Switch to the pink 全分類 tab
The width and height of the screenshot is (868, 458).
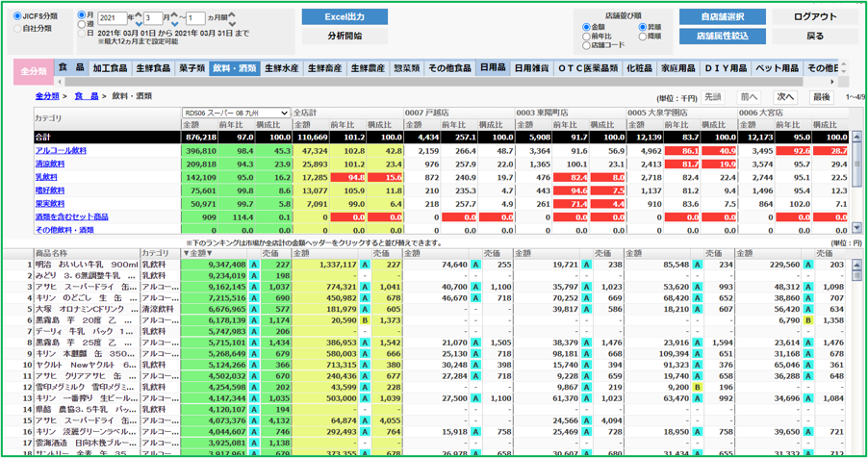tap(34, 71)
